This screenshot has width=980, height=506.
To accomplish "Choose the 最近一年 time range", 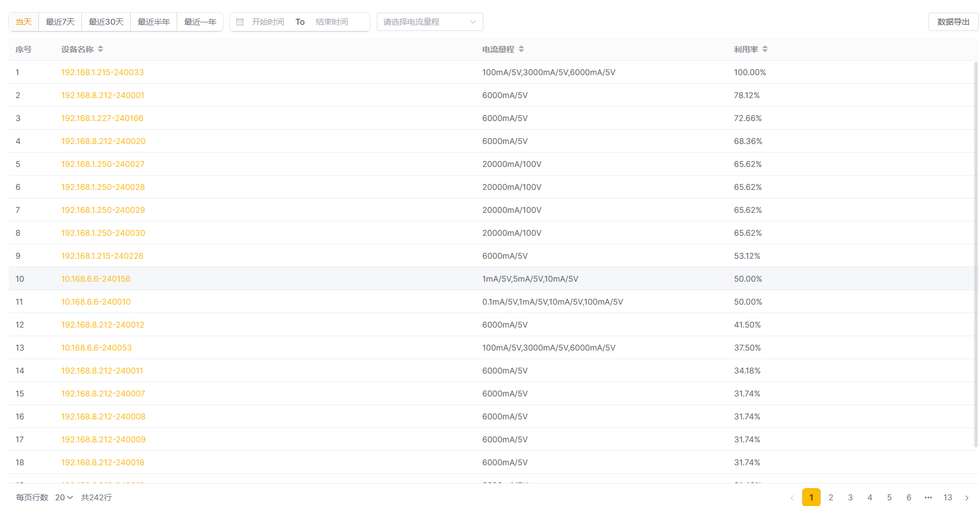I will pos(200,22).
